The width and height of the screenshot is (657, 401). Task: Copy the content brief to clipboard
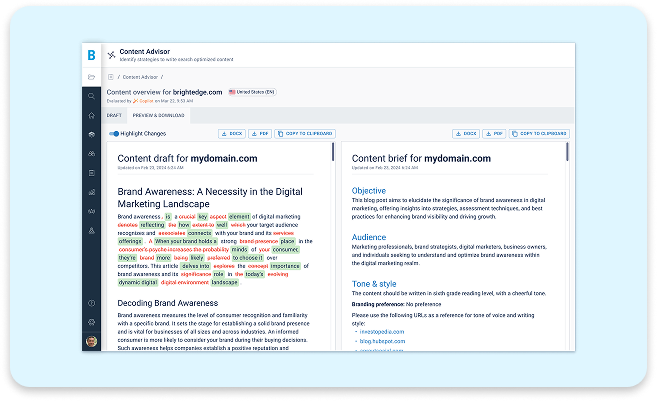(539, 134)
